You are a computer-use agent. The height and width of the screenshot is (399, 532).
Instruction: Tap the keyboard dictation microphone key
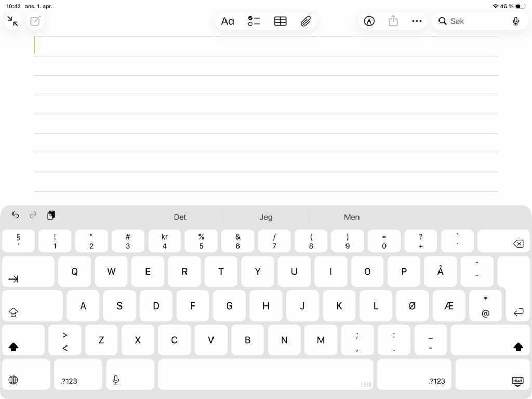130,375
